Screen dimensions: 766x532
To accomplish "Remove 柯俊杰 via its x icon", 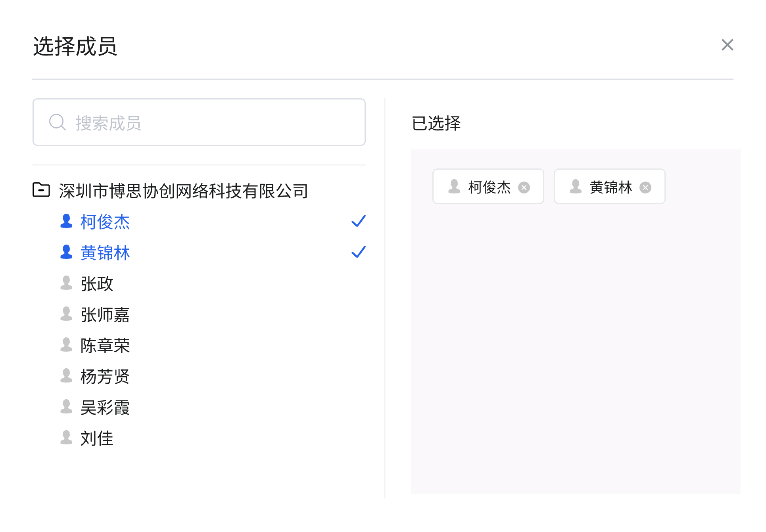I will 524,188.
